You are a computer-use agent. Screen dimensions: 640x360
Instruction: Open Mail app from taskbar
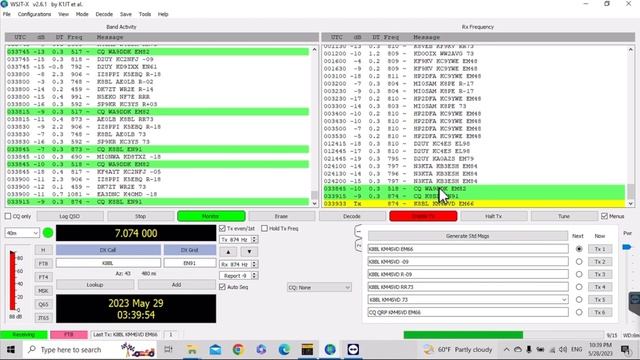tap(215, 350)
